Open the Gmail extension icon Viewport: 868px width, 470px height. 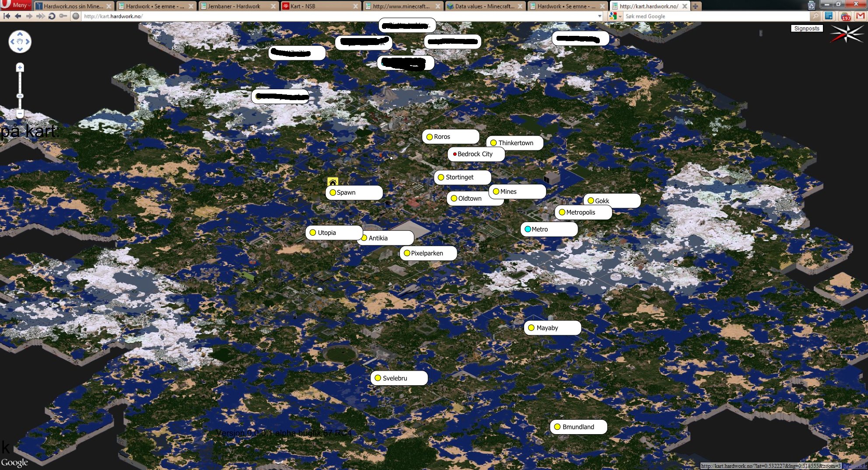[861, 16]
